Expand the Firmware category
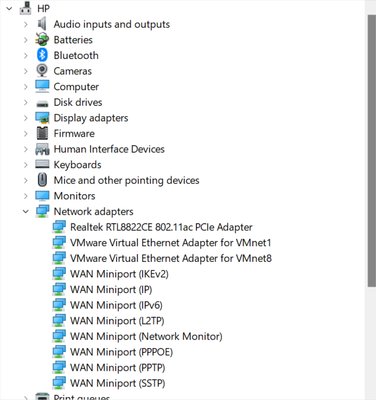 click(26, 133)
